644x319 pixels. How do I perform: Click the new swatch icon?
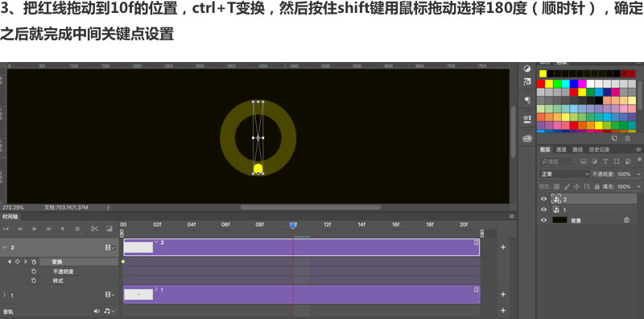tap(614, 138)
